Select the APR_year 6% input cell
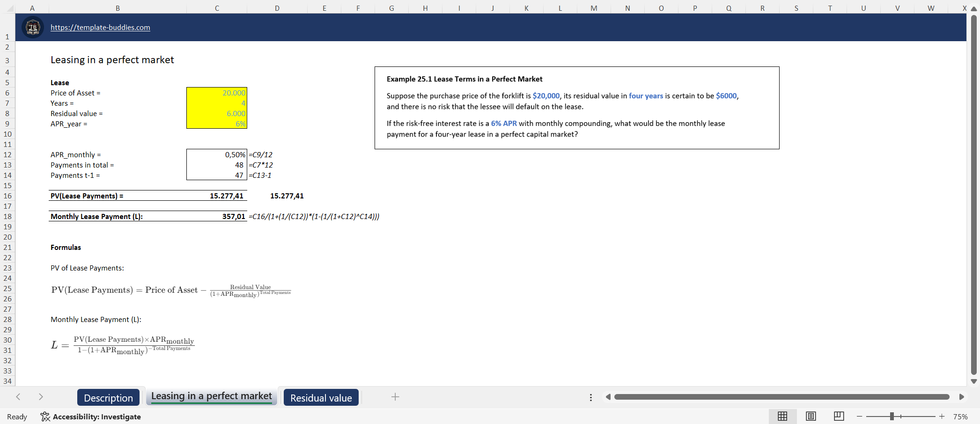This screenshot has height=424, width=980. (x=216, y=124)
